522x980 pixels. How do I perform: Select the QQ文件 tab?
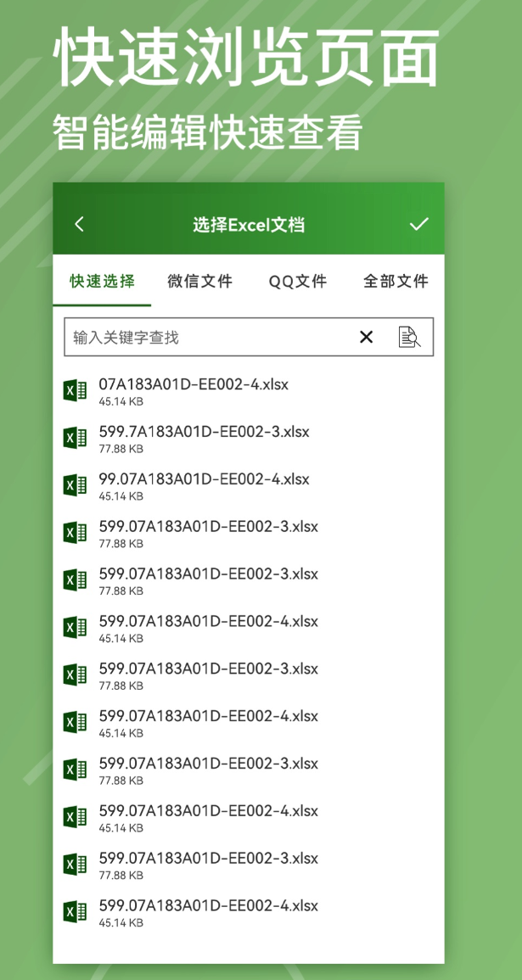(x=298, y=281)
